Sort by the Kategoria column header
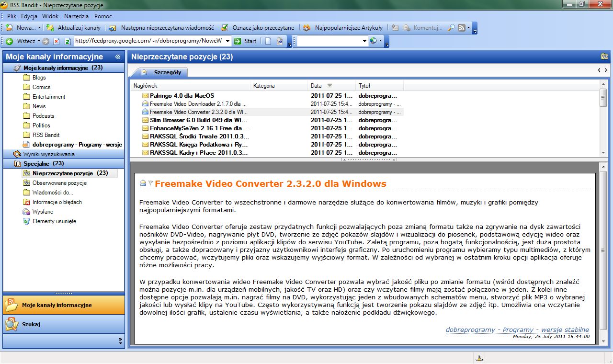This screenshot has width=613, height=364. (x=280, y=86)
